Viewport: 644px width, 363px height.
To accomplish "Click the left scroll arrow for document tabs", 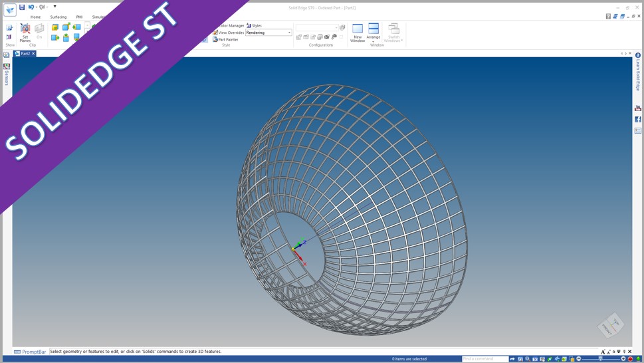I will [x=622, y=53].
